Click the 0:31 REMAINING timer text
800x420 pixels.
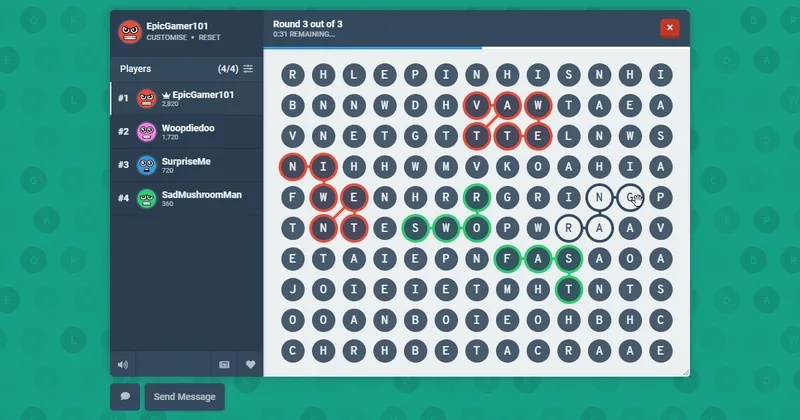[x=304, y=34]
